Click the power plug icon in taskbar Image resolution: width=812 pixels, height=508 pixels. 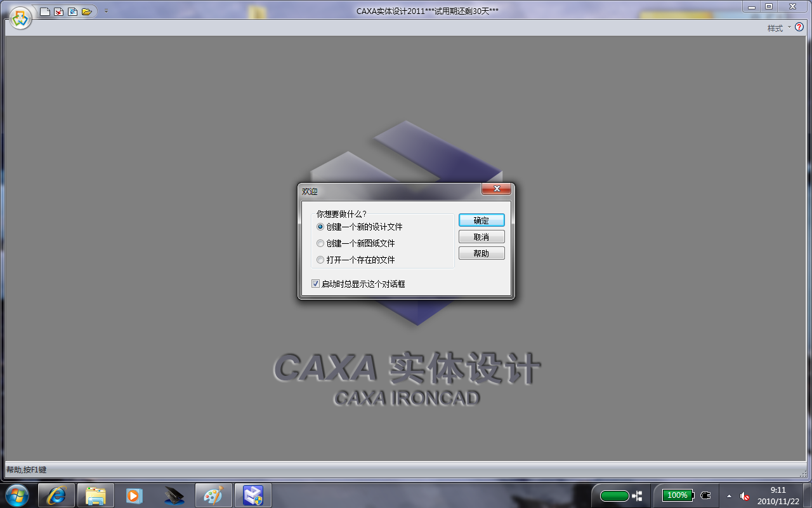pos(705,495)
